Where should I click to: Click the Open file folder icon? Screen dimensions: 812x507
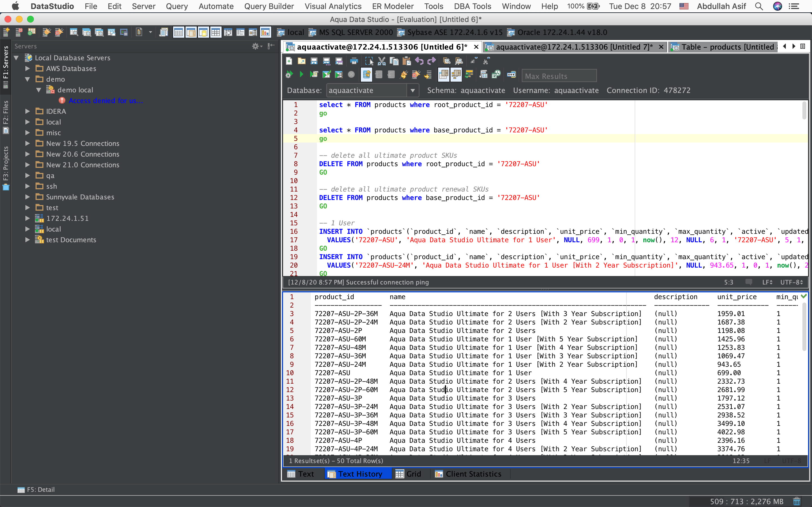pos(301,61)
